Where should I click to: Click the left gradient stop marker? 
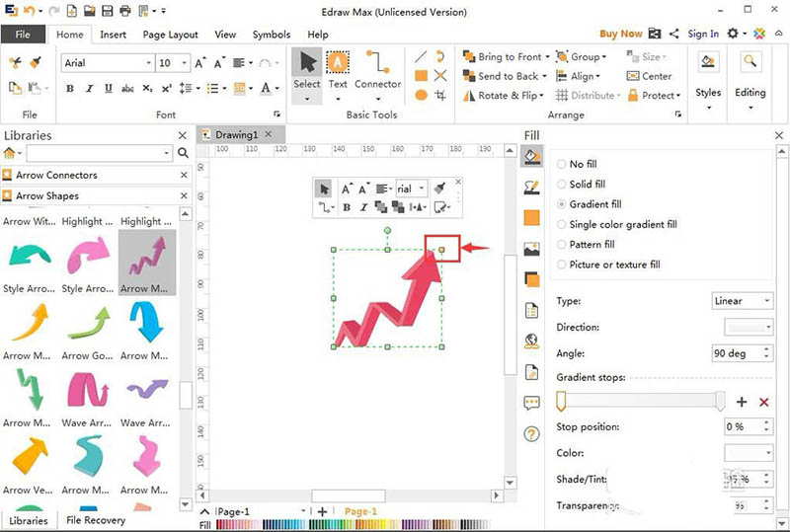click(561, 402)
